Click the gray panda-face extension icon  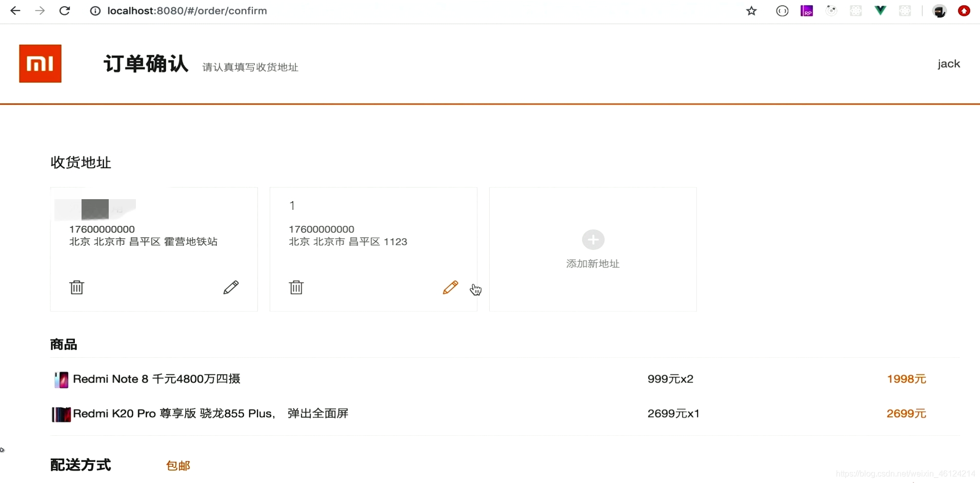[x=831, y=11]
